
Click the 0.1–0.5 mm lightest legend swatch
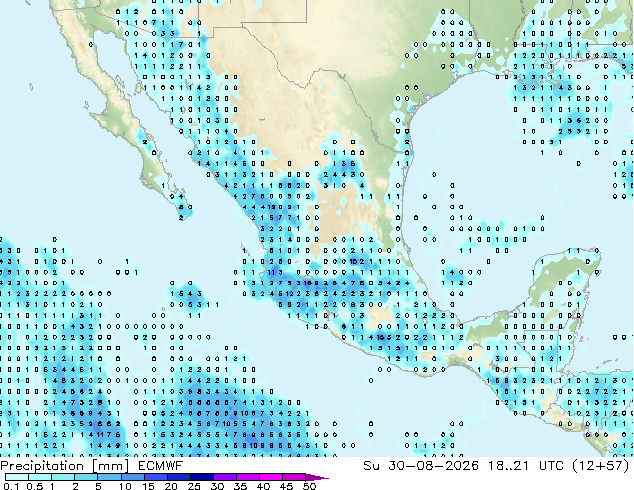pos(17,477)
